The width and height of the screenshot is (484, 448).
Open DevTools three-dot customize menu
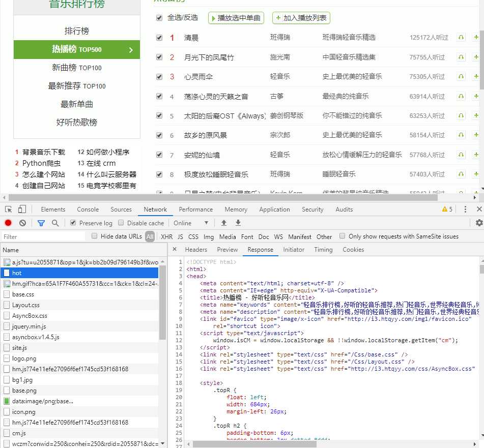(465, 210)
